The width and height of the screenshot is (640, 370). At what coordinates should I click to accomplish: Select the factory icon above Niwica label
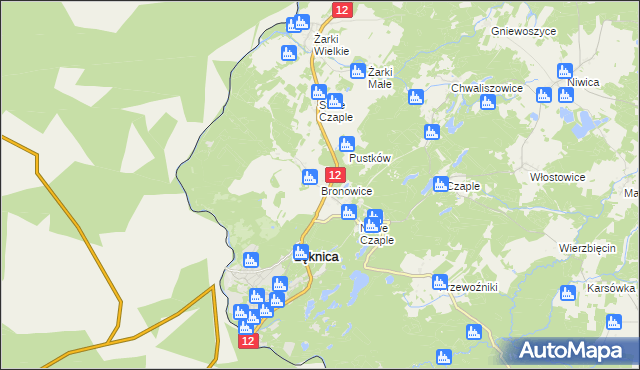coord(565,71)
